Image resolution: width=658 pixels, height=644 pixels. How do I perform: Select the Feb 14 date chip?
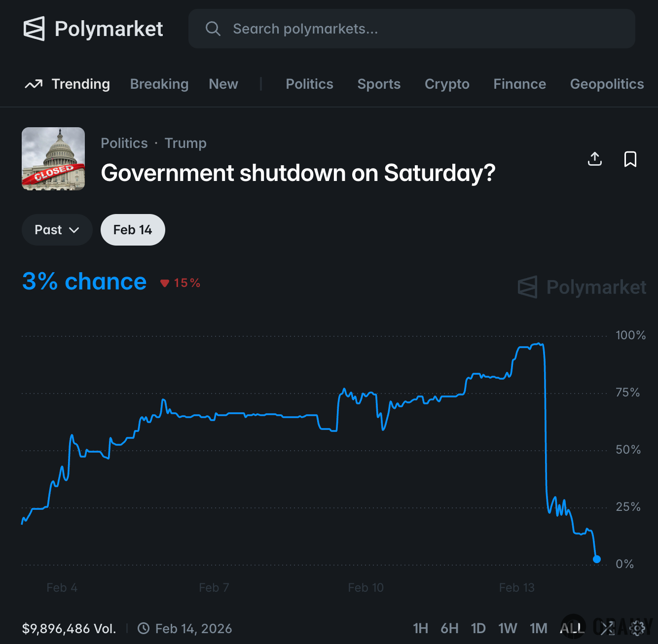(x=132, y=229)
